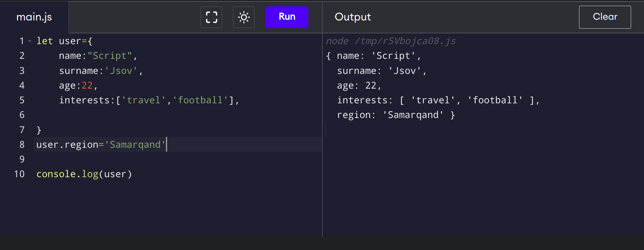
Task: Place cursor on empty line 9
Action: pos(144,159)
